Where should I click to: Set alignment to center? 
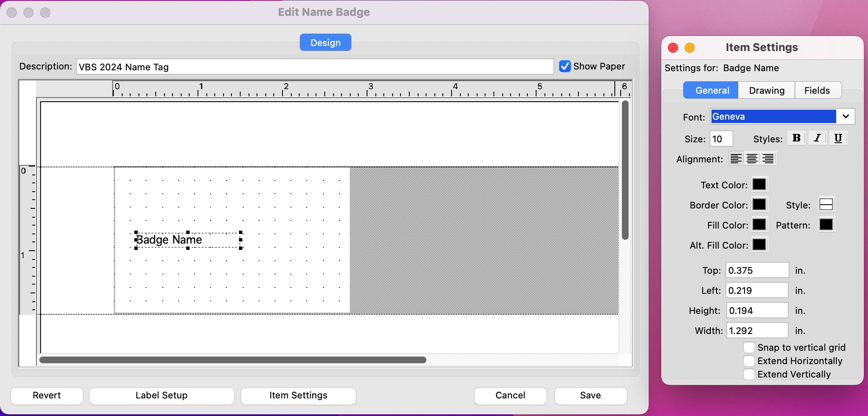coord(752,159)
